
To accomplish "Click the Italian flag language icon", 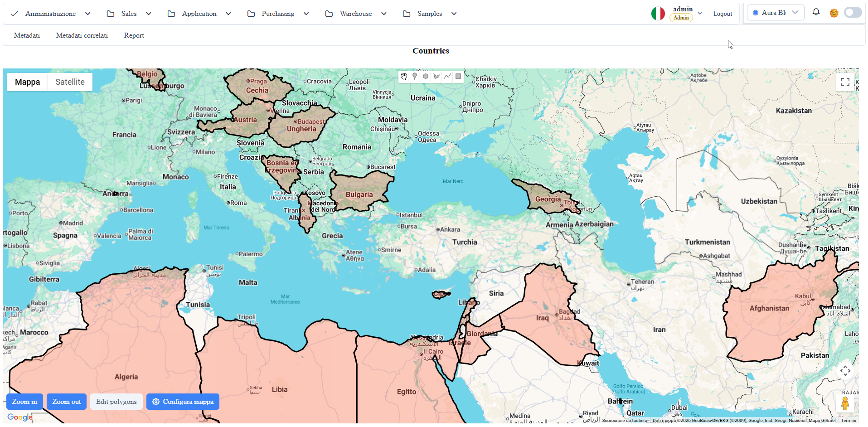I will pyautogui.click(x=658, y=14).
